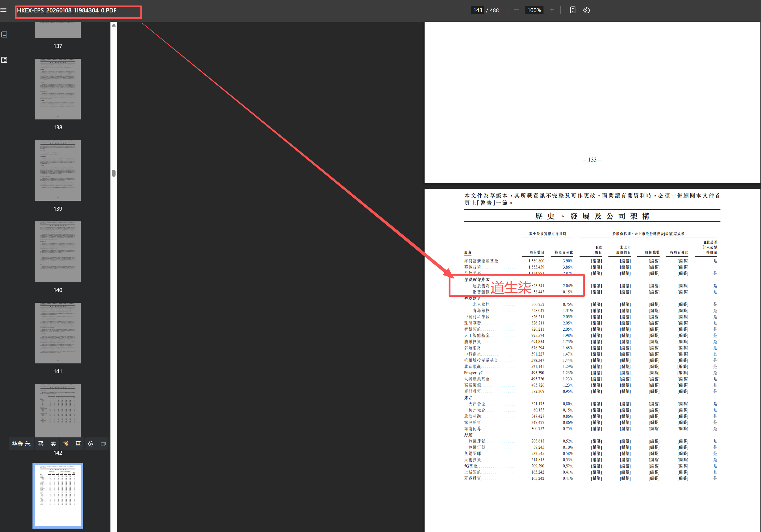
Task: Click the thumbnail panel scrollbar handle
Action: tap(114, 173)
